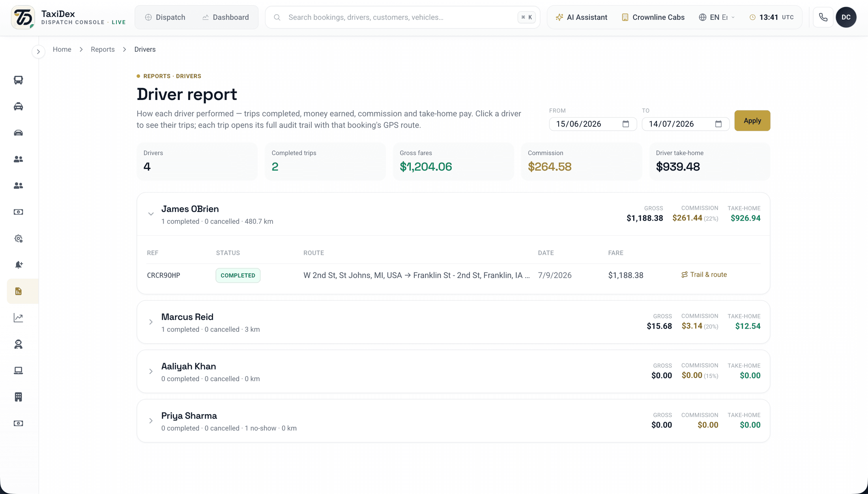Collapse James OBrien driver row

(151, 214)
